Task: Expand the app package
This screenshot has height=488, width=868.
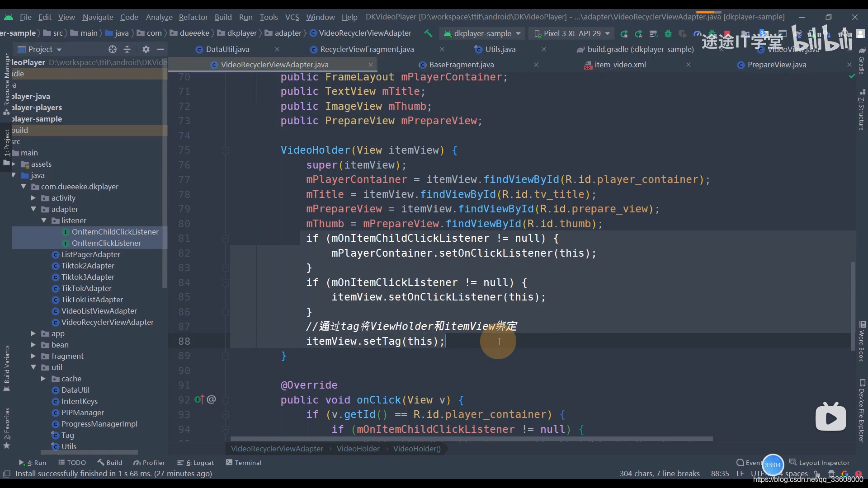Action: [33, 333]
